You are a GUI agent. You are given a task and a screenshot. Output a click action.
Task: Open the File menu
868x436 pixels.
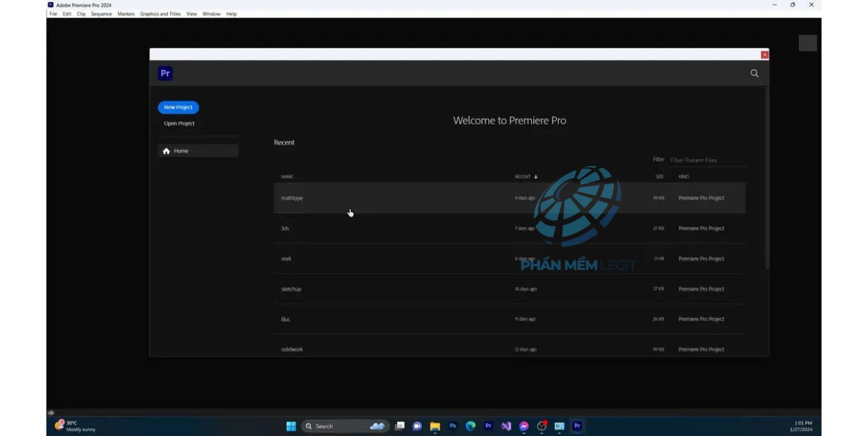click(x=53, y=14)
